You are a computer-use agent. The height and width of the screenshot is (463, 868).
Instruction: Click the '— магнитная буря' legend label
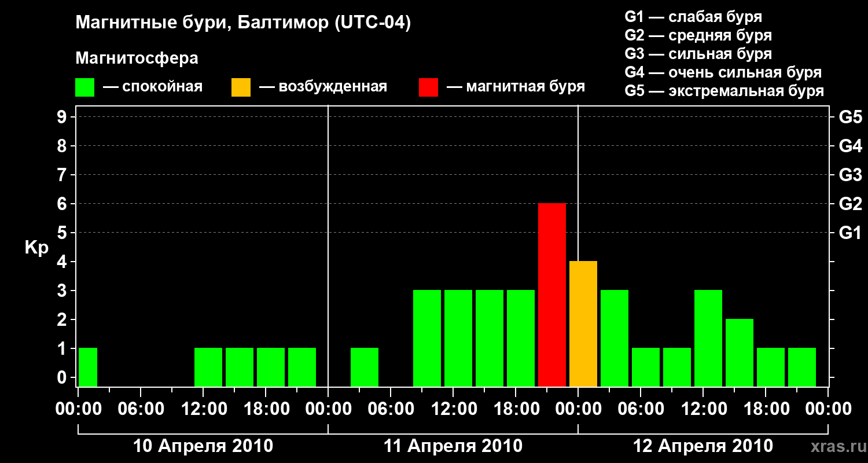pyautogui.click(x=516, y=87)
